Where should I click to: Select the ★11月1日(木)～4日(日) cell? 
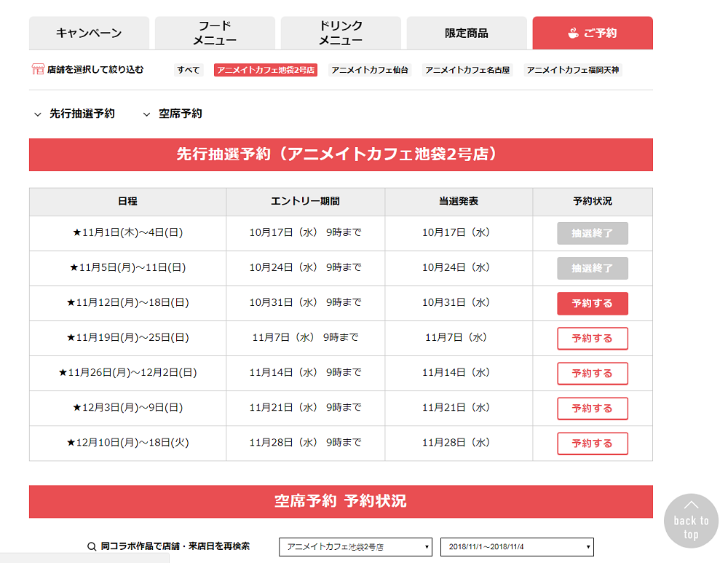click(x=127, y=233)
